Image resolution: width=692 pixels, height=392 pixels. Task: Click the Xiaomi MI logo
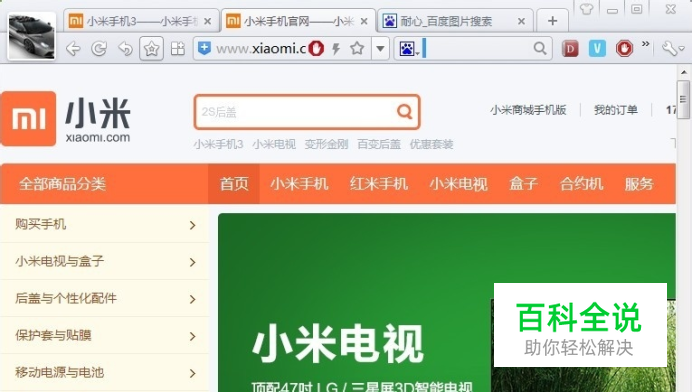click(x=29, y=118)
